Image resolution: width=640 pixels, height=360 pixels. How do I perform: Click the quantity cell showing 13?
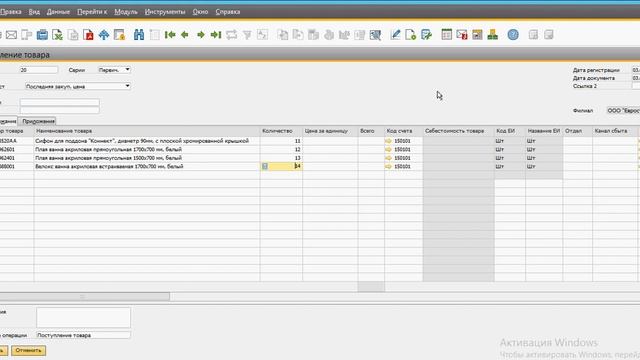(281, 158)
